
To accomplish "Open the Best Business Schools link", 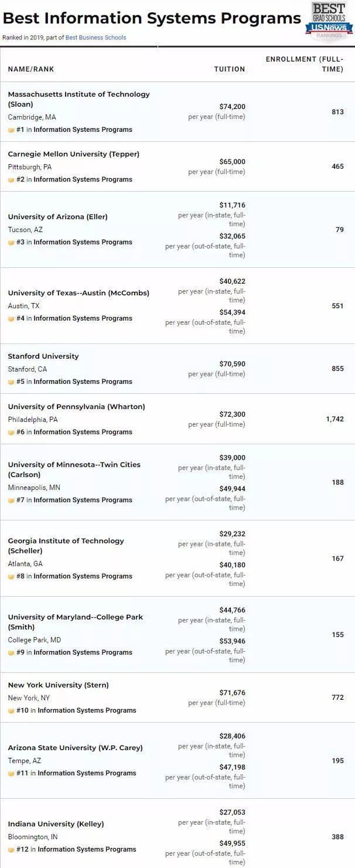I will tap(95, 38).
